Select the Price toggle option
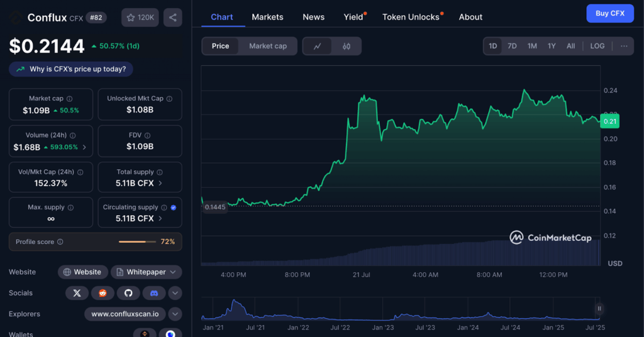Image resolution: width=644 pixels, height=337 pixels. pyautogui.click(x=220, y=46)
